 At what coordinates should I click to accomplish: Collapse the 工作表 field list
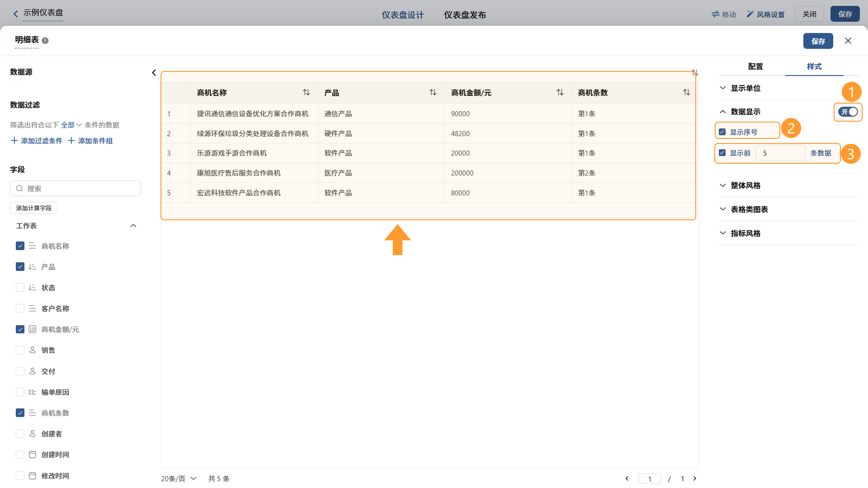[133, 226]
